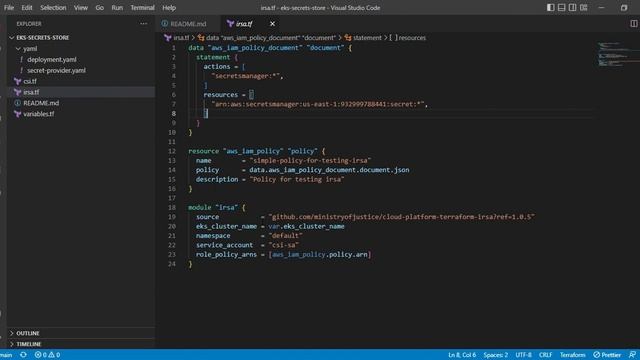Select irsa.tf in explorer tree
The image size is (640, 360).
(x=82, y=92)
